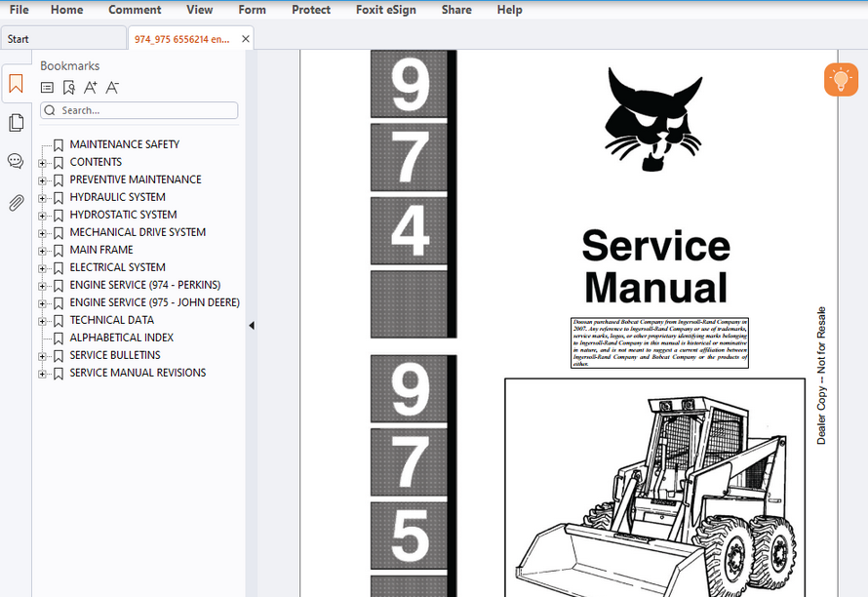Close the 974_975 6556214 document tab
The height and width of the screenshot is (597, 868).
(246, 39)
